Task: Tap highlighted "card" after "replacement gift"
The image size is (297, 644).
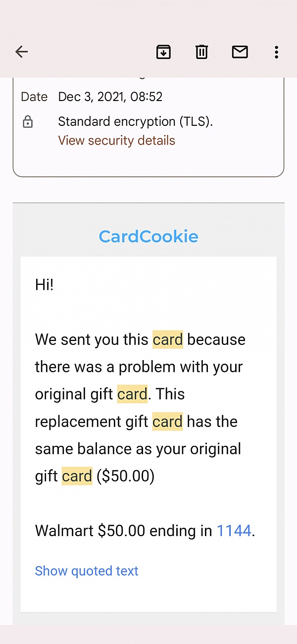Action: (x=168, y=422)
